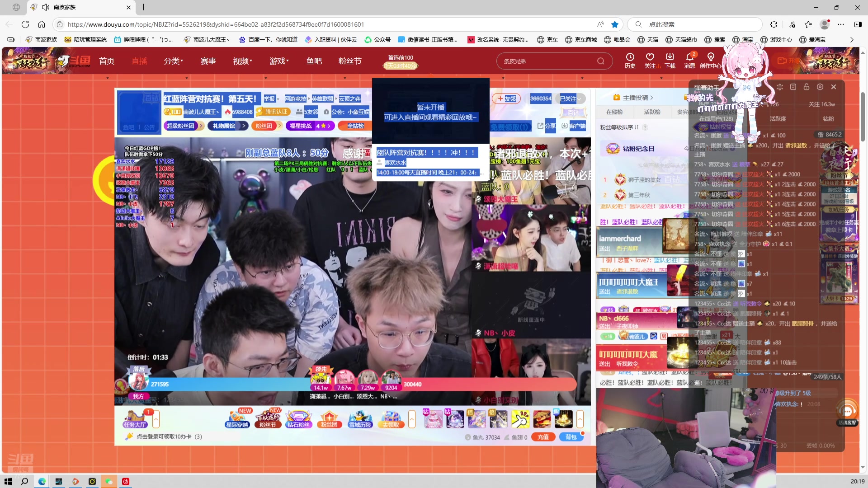
Task: Select the pink cake gift
Action: coord(433,419)
